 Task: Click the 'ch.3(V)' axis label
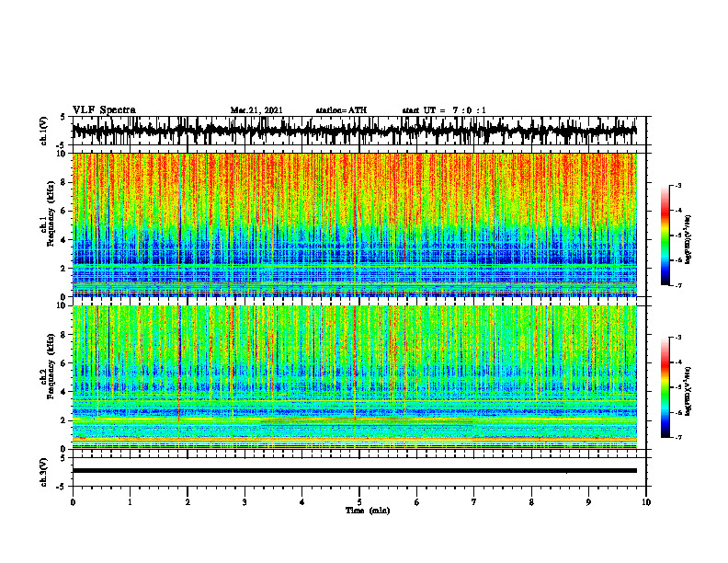(44, 472)
